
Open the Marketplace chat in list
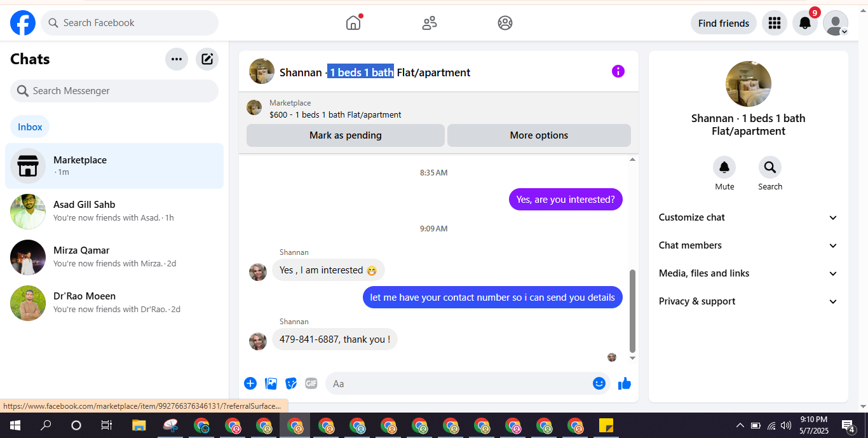tap(114, 166)
